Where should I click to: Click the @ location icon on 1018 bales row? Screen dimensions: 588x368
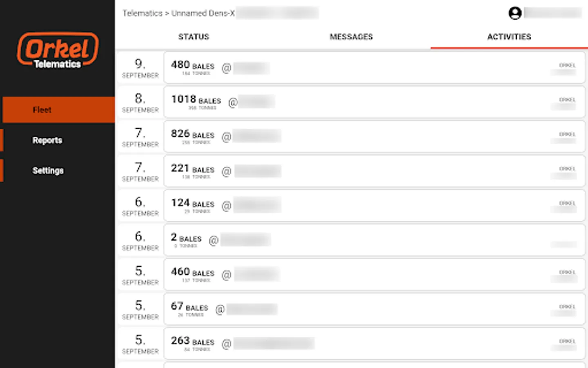coord(233,103)
